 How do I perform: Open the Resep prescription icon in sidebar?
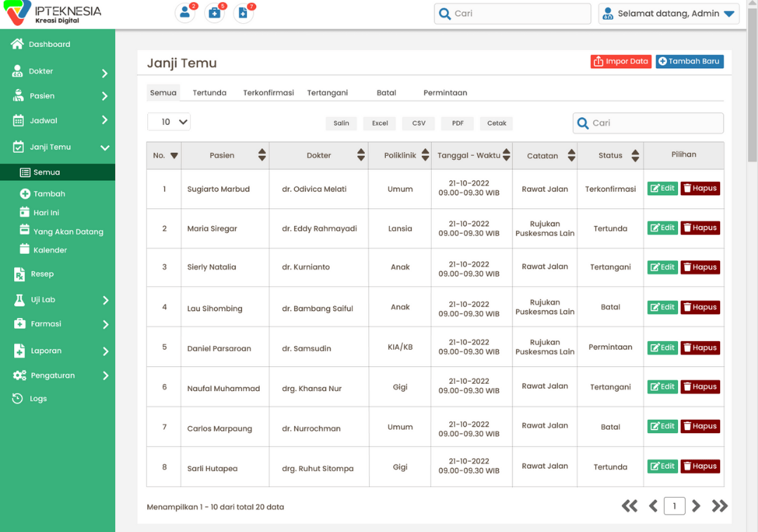click(x=19, y=274)
